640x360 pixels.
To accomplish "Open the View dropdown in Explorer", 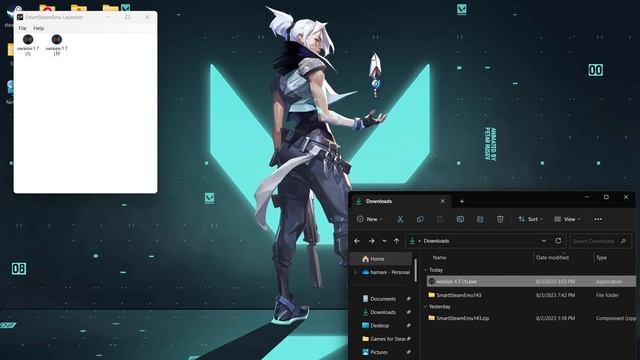I will click(567, 219).
